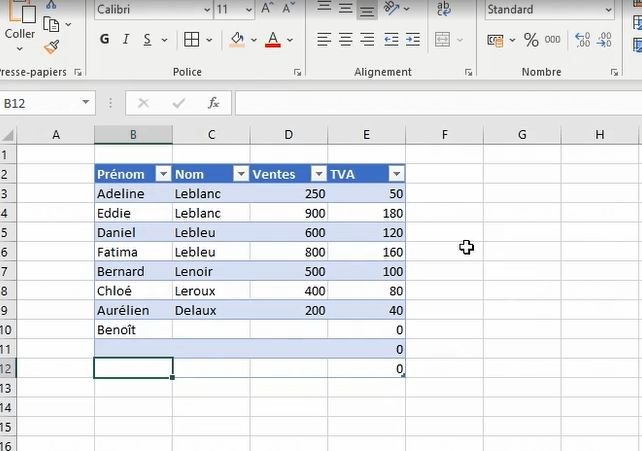Select column B header
This screenshot has height=451, width=642.
(133, 135)
